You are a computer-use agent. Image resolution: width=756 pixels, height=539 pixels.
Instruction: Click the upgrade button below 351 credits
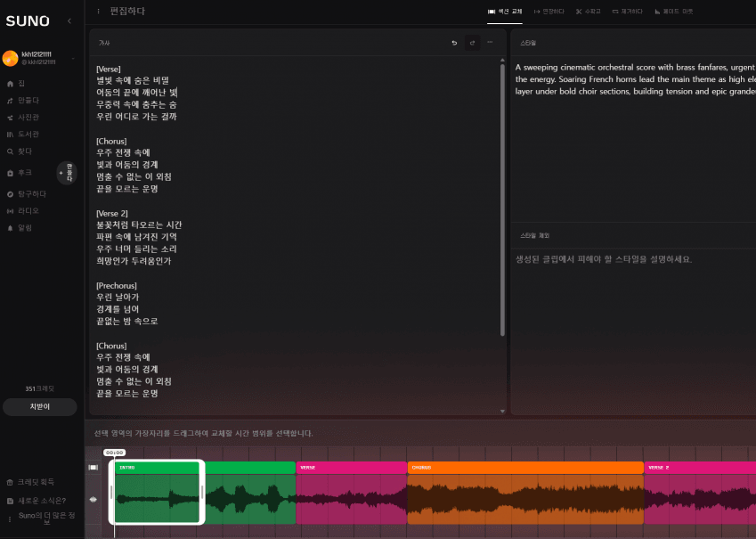click(40, 407)
